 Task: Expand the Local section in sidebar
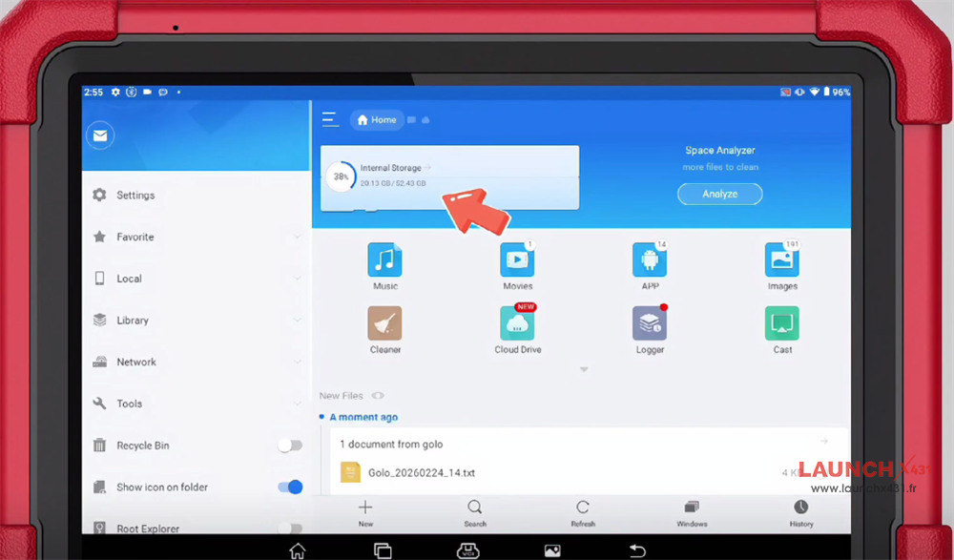pyautogui.click(x=298, y=279)
